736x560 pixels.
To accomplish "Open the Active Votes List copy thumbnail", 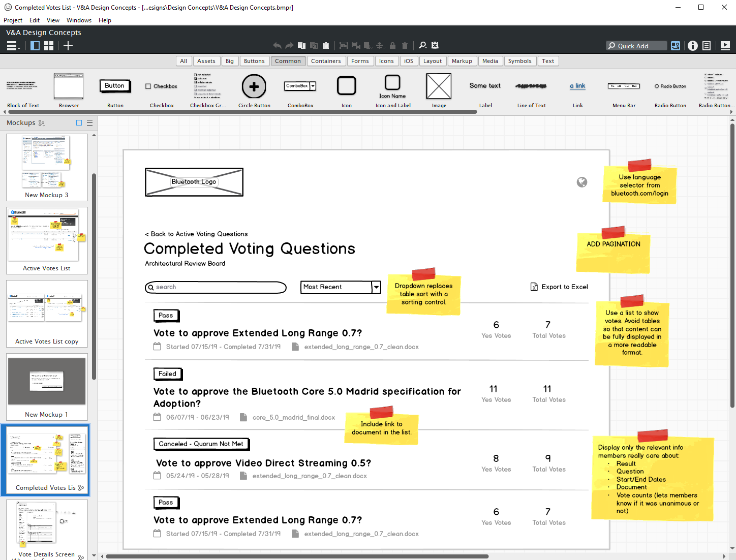I will point(47,314).
